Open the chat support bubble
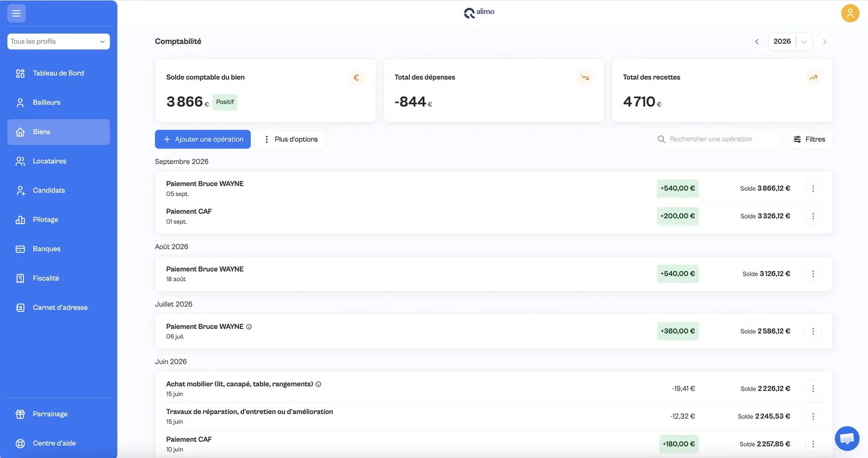This screenshot has height=458, width=868. pyautogui.click(x=847, y=438)
